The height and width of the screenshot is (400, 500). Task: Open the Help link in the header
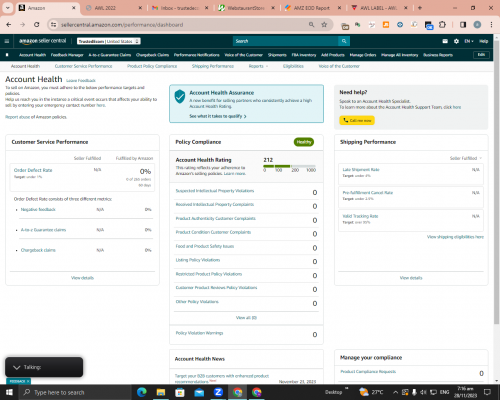(x=484, y=41)
